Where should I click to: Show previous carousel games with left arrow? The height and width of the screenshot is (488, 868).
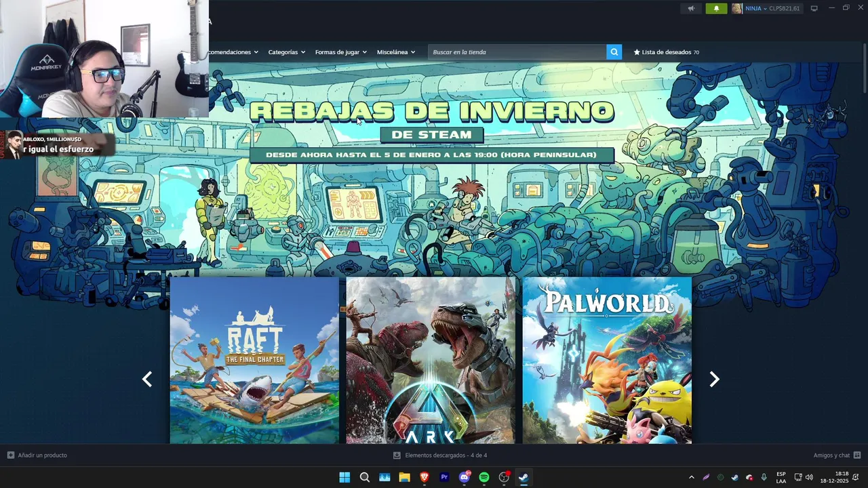[147, 380]
